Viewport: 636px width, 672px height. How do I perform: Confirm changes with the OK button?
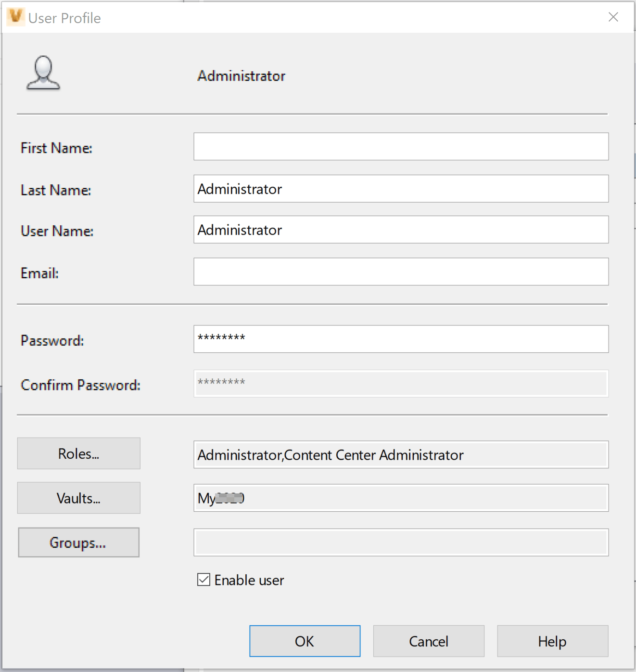(x=305, y=641)
